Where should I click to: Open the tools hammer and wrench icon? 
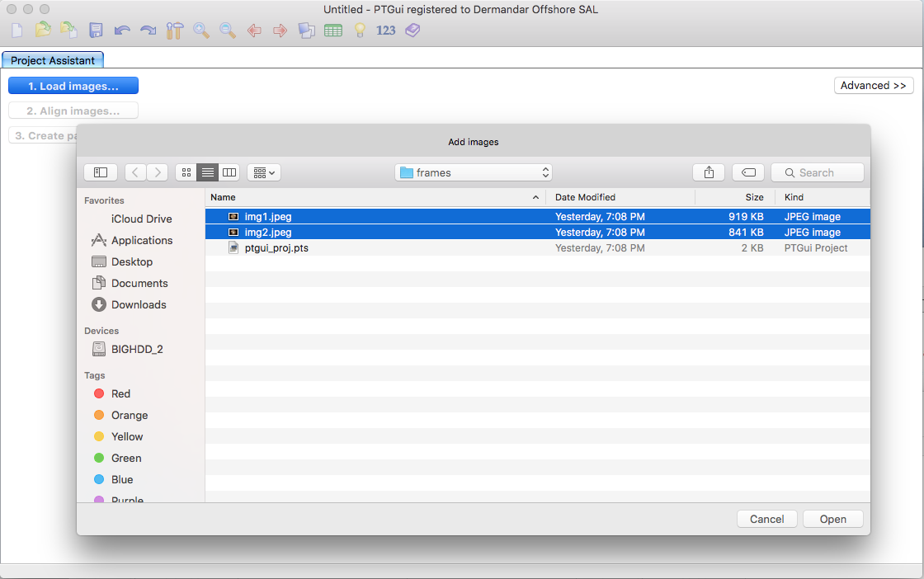click(174, 31)
